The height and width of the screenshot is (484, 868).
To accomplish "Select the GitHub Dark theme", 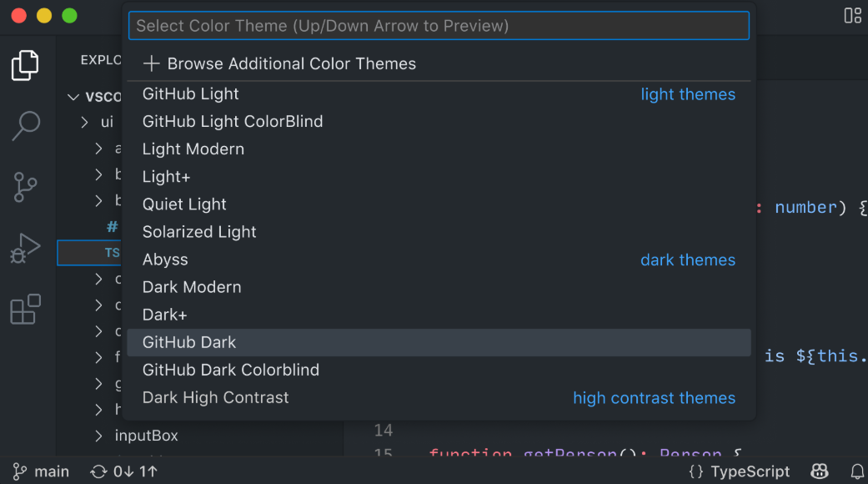I will click(189, 342).
